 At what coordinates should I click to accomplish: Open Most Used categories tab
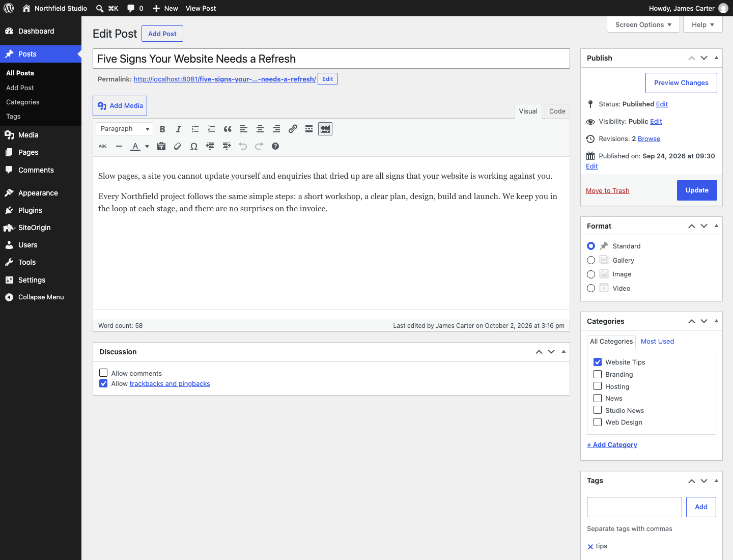coord(657,341)
